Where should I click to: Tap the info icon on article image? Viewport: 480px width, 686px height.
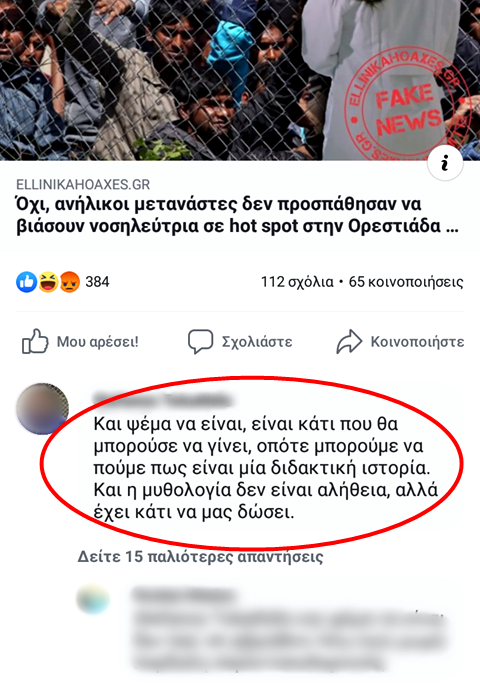click(445, 164)
